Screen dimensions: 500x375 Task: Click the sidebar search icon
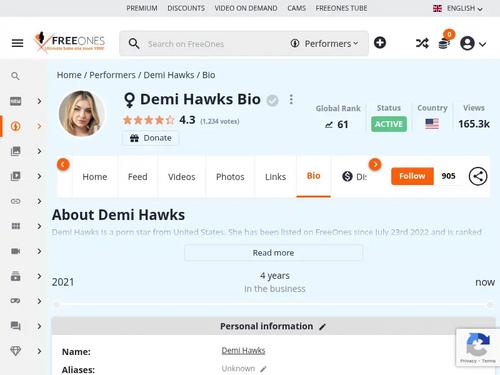coord(15,76)
